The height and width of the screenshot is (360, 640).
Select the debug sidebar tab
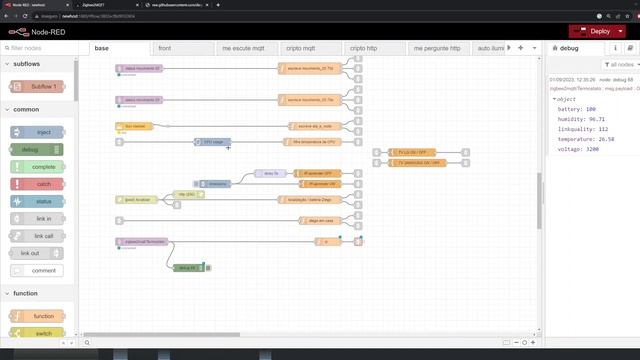pos(575,48)
